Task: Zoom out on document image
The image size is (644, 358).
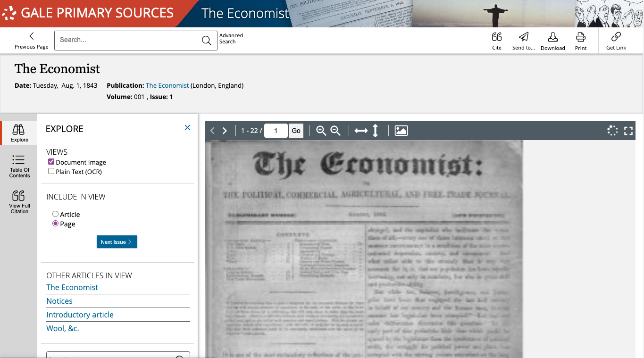Action: [x=335, y=131]
